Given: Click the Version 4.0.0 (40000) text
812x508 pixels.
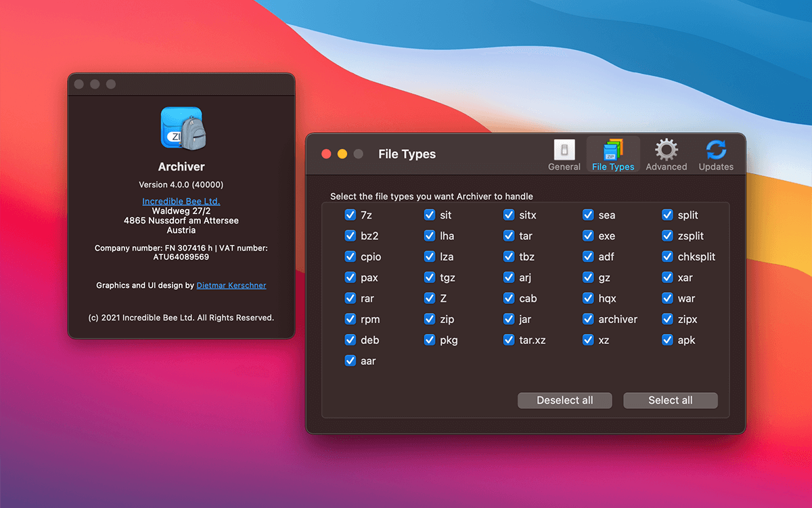Looking at the screenshot, I should click(x=181, y=184).
